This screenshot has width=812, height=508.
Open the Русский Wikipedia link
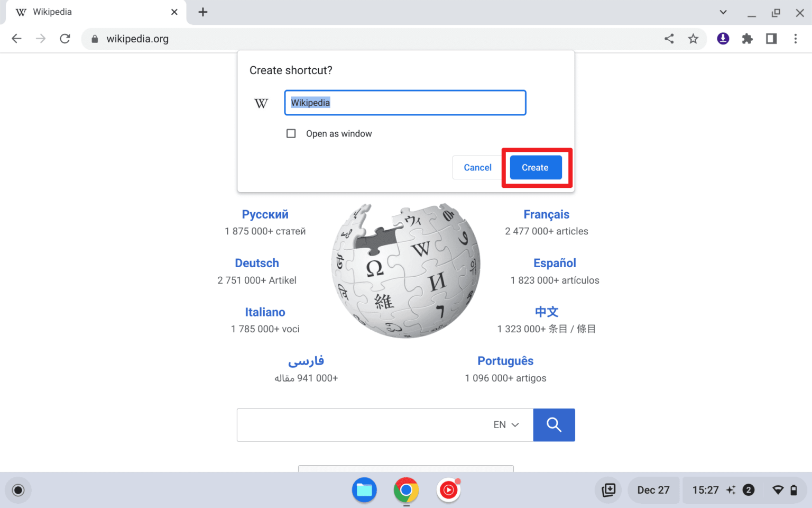point(265,214)
